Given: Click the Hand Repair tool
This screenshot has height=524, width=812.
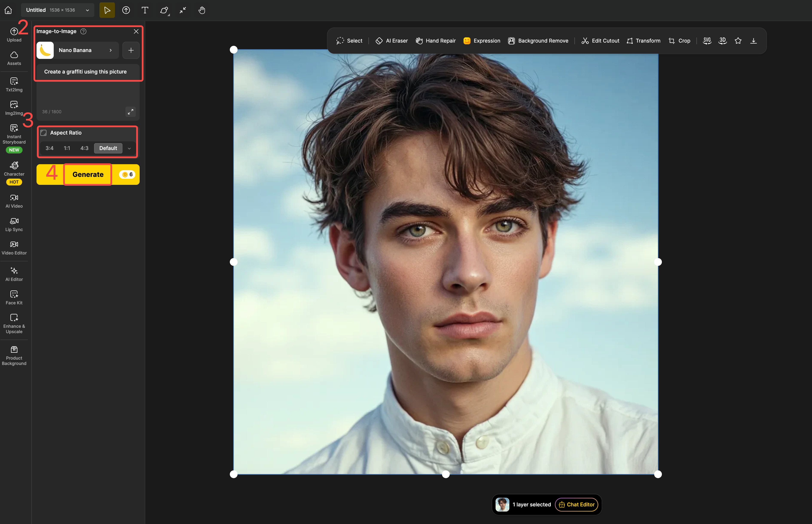Looking at the screenshot, I should (x=436, y=41).
